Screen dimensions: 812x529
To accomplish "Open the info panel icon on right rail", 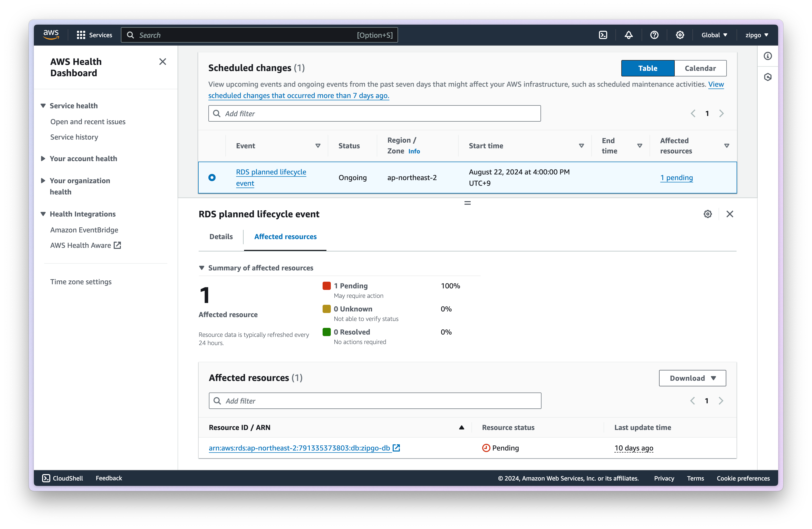I will [x=768, y=56].
